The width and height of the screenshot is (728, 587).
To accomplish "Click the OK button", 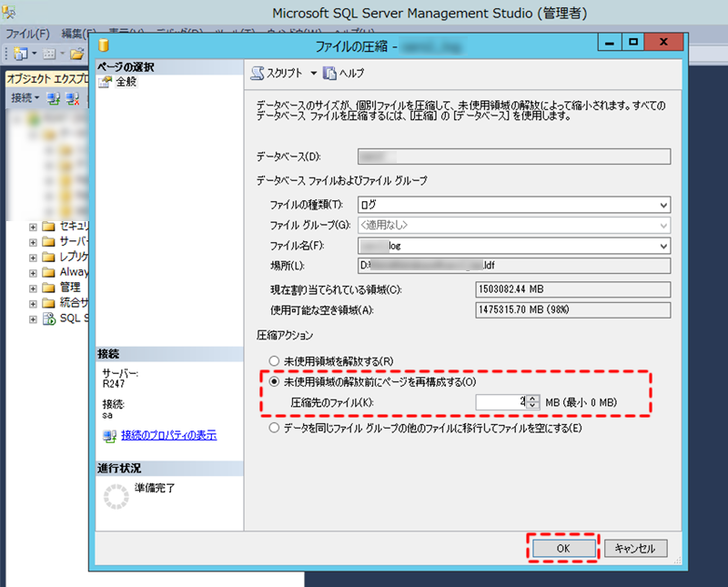I will (562, 548).
